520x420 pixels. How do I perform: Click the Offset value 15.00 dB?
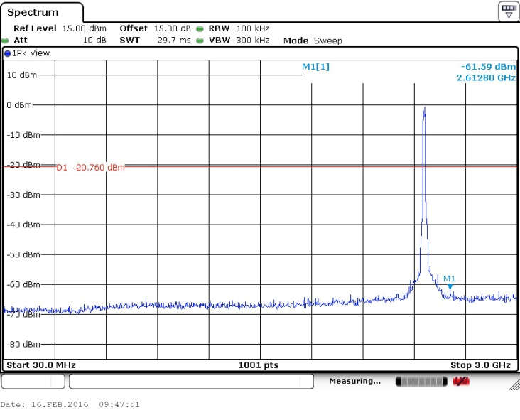(x=172, y=28)
